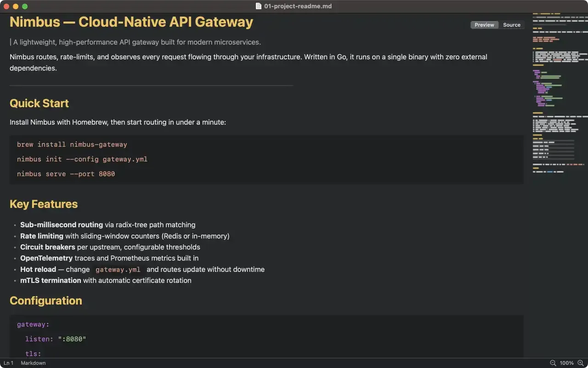Image resolution: width=588 pixels, height=368 pixels.
Task: Click the document icon in the title bar
Action: point(259,6)
